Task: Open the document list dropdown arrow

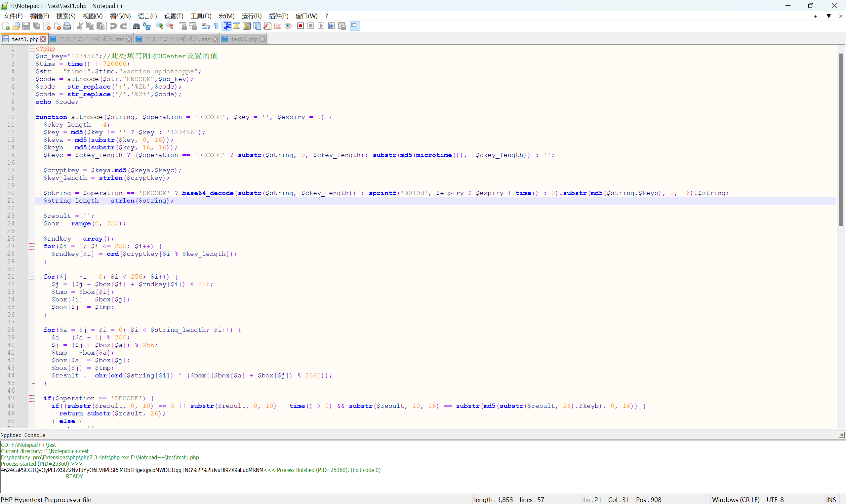Action: click(x=829, y=16)
